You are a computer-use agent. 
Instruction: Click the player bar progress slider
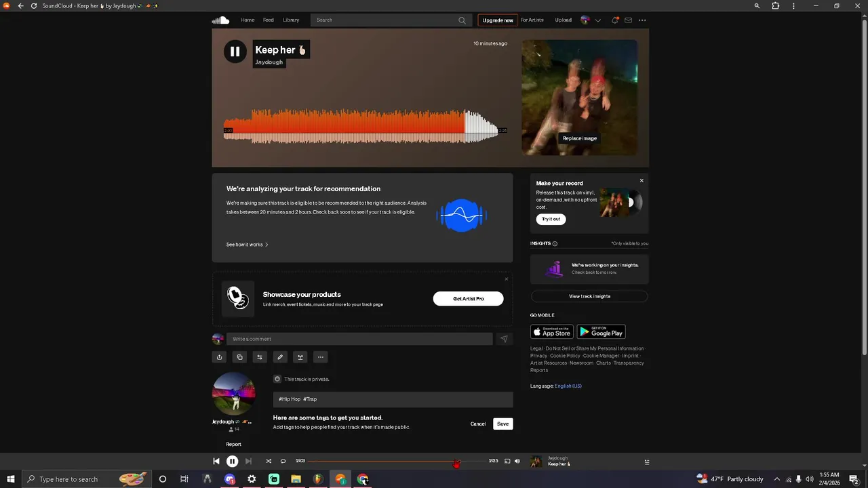click(x=398, y=461)
